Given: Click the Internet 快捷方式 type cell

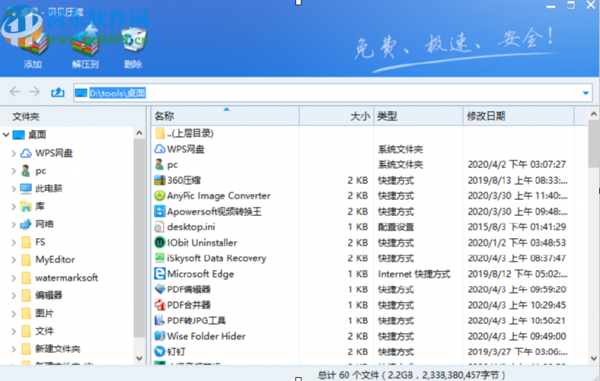Looking at the screenshot, I should click(x=414, y=274).
